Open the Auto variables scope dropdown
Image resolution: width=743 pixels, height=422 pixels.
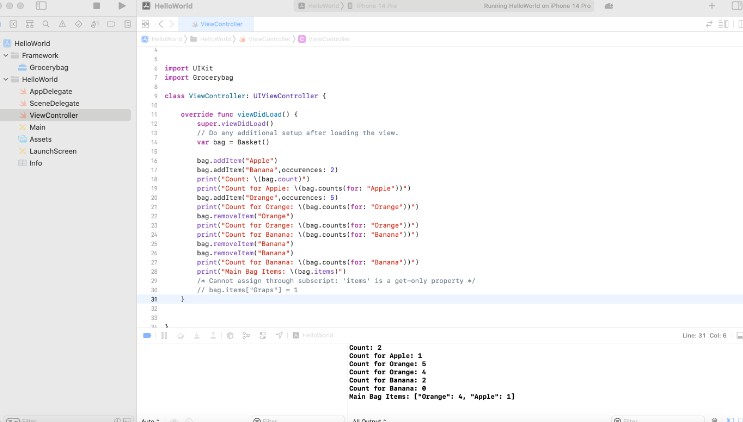152,420
